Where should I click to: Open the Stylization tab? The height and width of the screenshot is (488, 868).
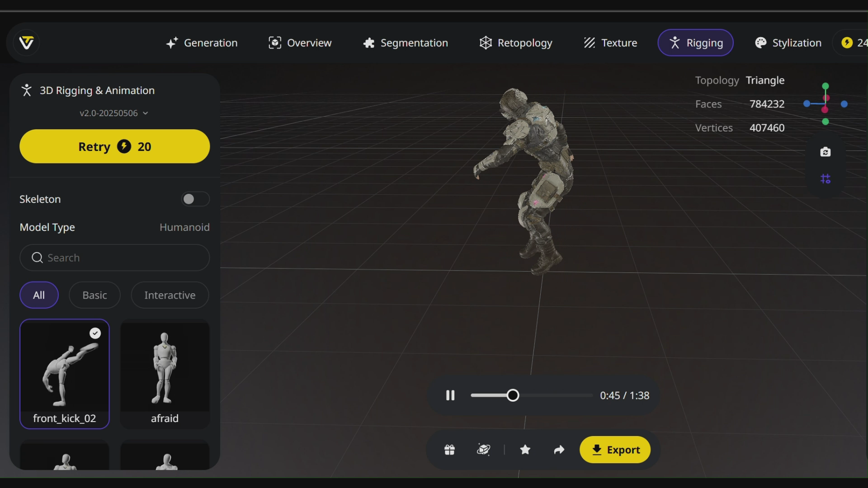(x=788, y=43)
